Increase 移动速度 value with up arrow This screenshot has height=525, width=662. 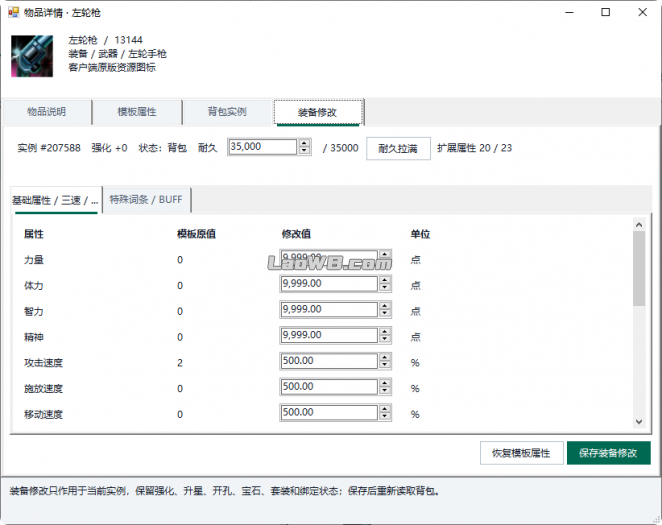pyautogui.click(x=385, y=409)
